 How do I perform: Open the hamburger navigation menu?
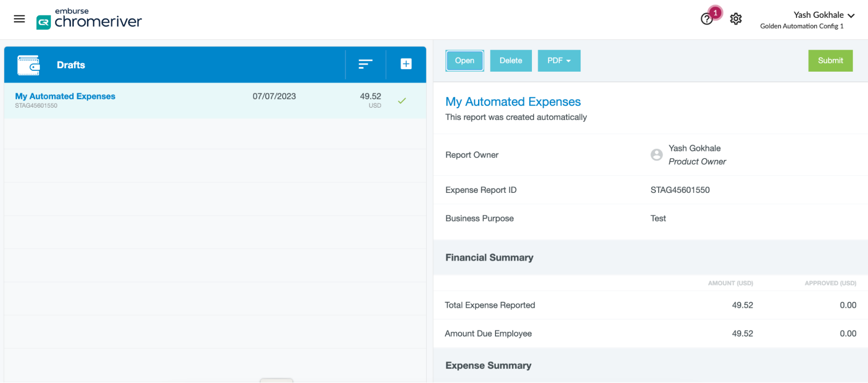tap(19, 19)
